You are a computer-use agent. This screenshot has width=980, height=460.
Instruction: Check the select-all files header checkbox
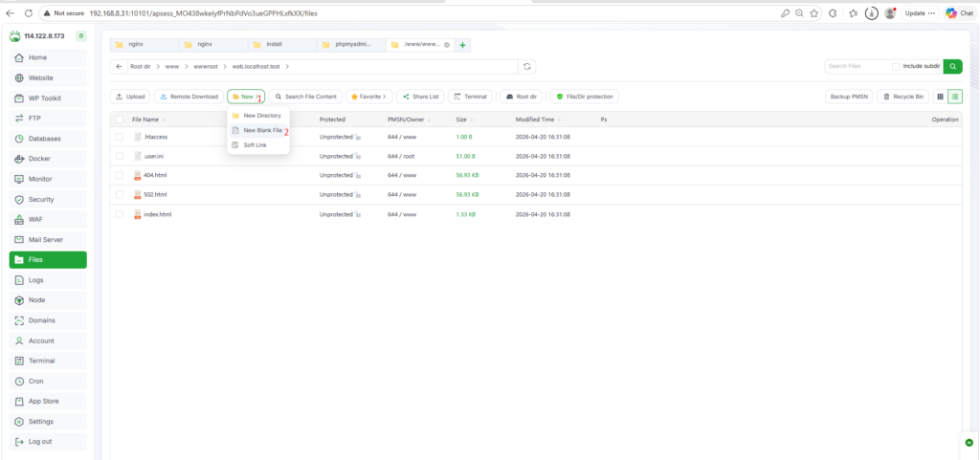pyautogui.click(x=120, y=120)
